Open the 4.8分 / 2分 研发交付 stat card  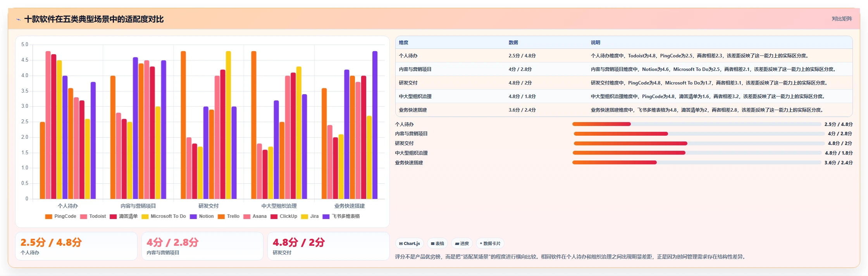point(329,246)
